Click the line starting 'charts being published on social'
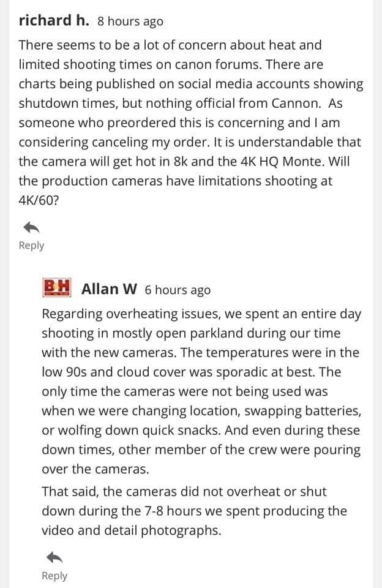Image resolution: width=382 pixels, height=588 pixels. pyautogui.click(x=191, y=84)
